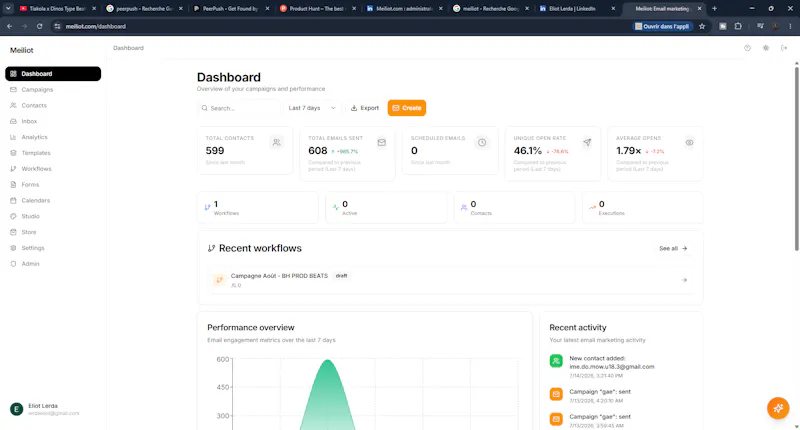Click the Forms sidebar icon

(x=13, y=184)
